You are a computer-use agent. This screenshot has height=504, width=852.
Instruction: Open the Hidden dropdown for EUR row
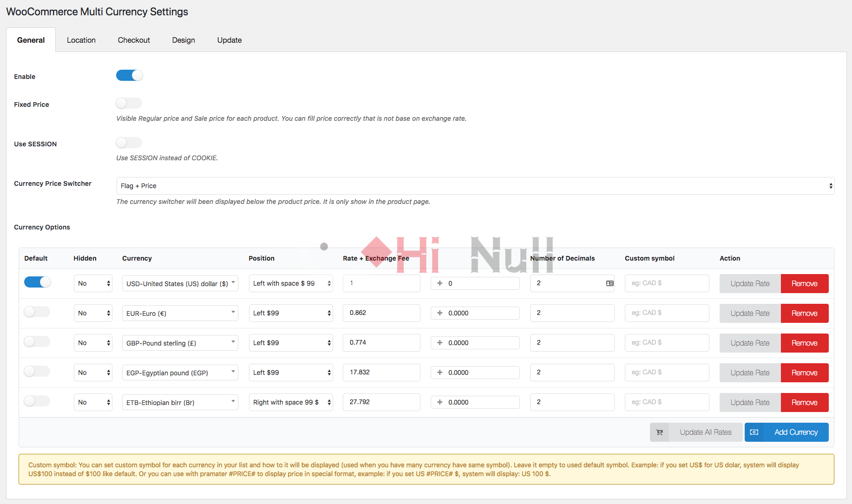click(x=93, y=313)
